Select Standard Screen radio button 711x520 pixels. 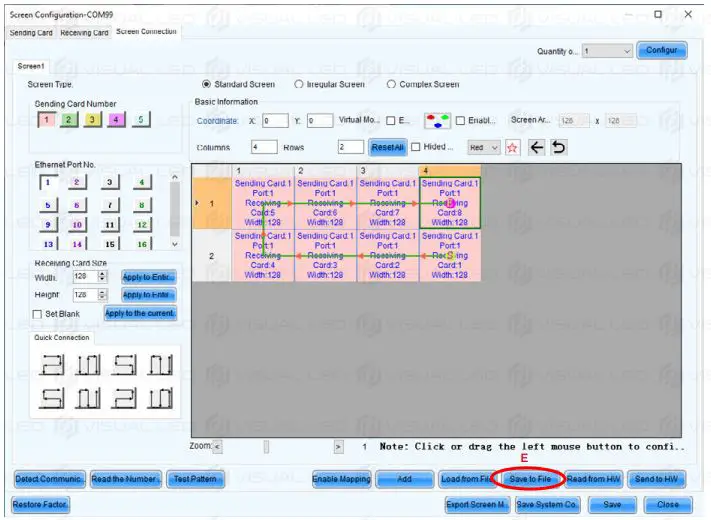[x=206, y=84]
